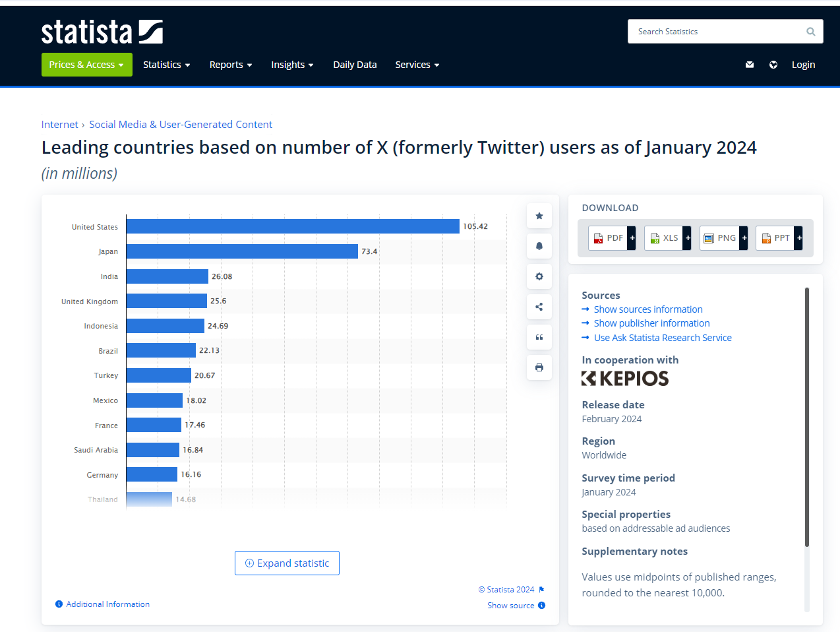Click the search magnifier icon
This screenshot has height=632, width=840.
[811, 32]
